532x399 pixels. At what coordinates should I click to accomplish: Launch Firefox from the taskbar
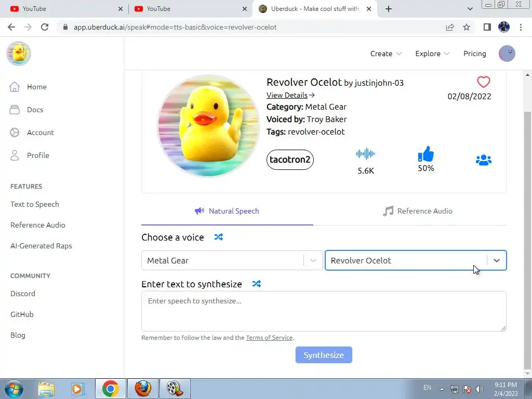(143, 389)
